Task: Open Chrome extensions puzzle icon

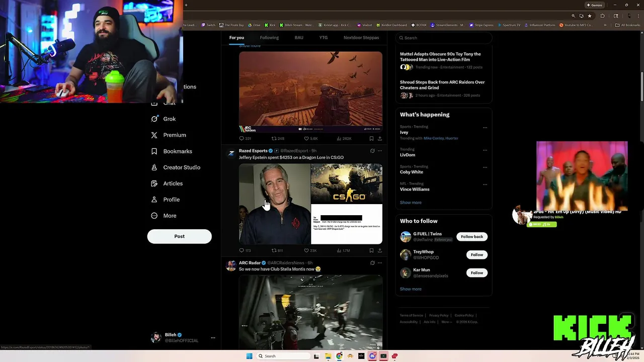Action: coord(603,16)
